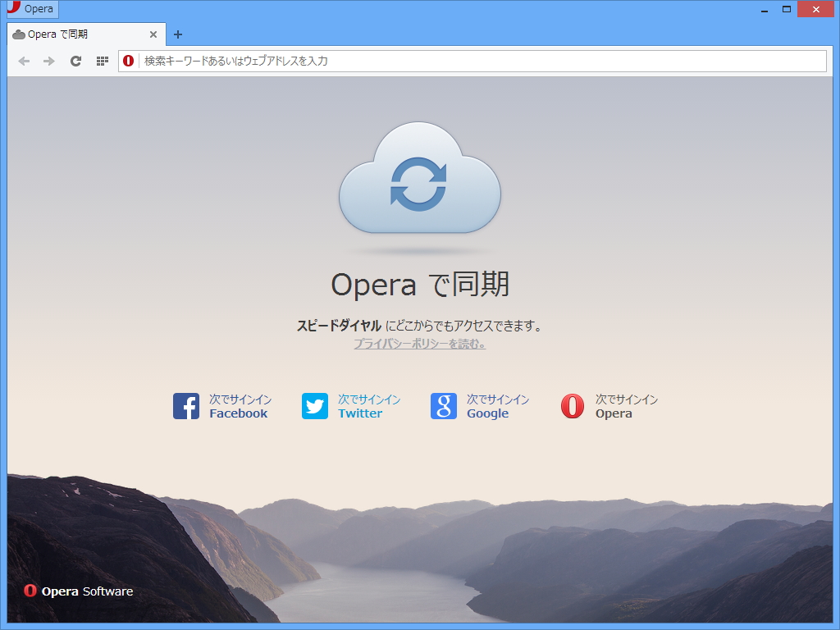The image size is (840, 630).
Task: Click the Facebook sign-in icon
Action: [x=187, y=406]
